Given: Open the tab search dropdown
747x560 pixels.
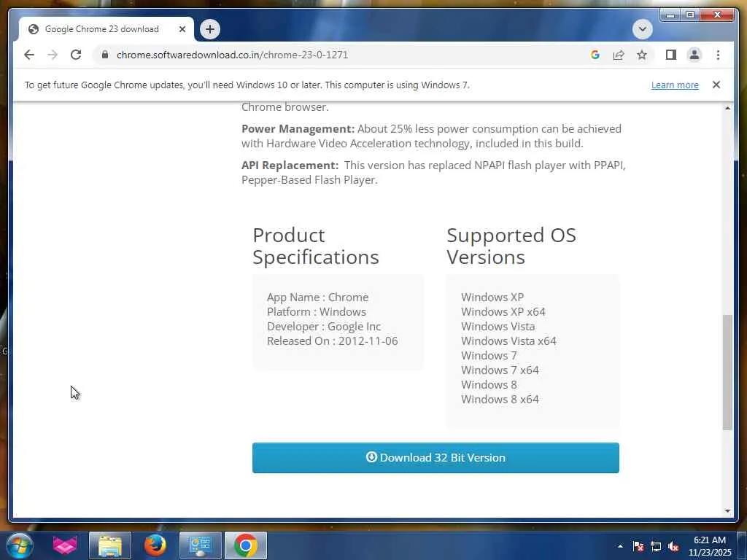Looking at the screenshot, I should coord(642,29).
